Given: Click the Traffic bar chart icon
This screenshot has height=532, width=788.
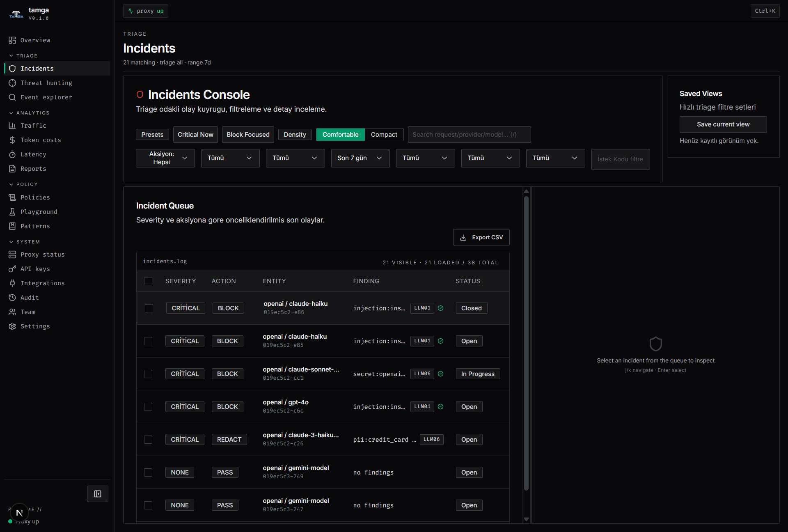Looking at the screenshot, I should point(12,126).
